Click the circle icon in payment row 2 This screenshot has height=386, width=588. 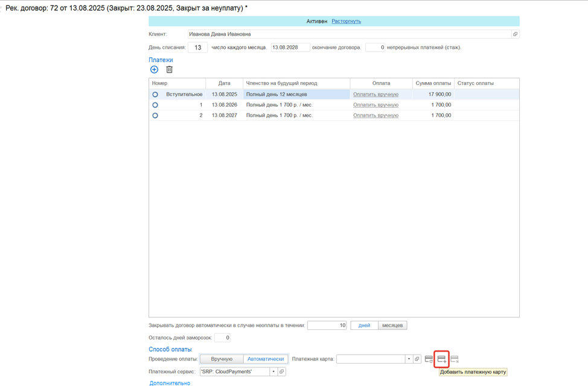(155, 115)
